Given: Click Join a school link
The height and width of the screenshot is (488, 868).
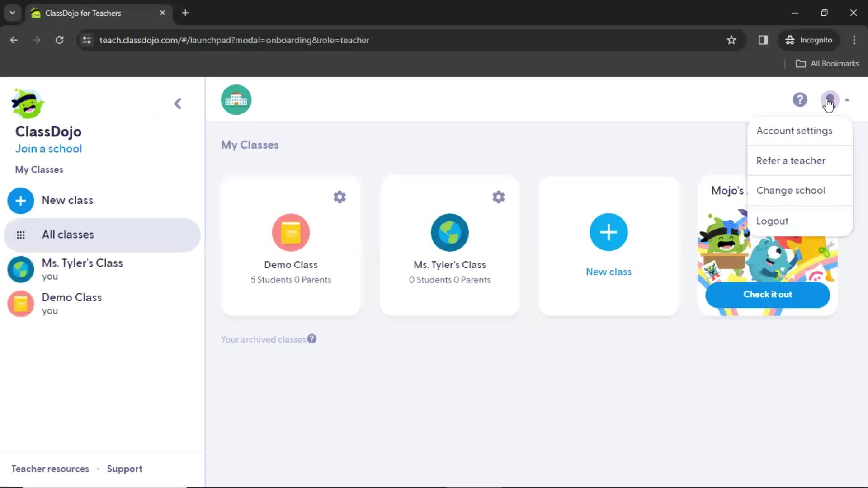Looking at the screenshot, I should pos(48,149).
